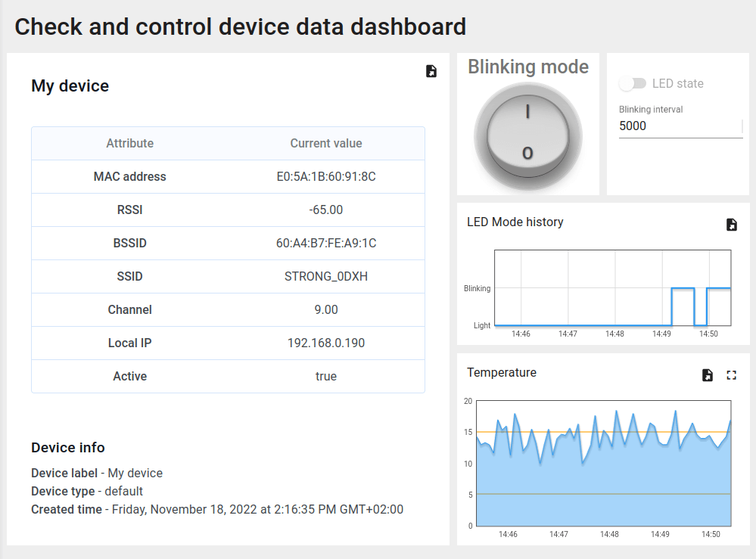
Task: Click the Temperature widget title
Action: coord(501,372)
